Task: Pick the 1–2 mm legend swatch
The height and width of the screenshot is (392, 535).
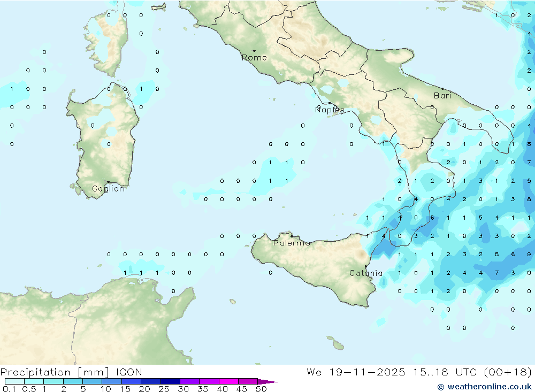Action: pos(53,381)
